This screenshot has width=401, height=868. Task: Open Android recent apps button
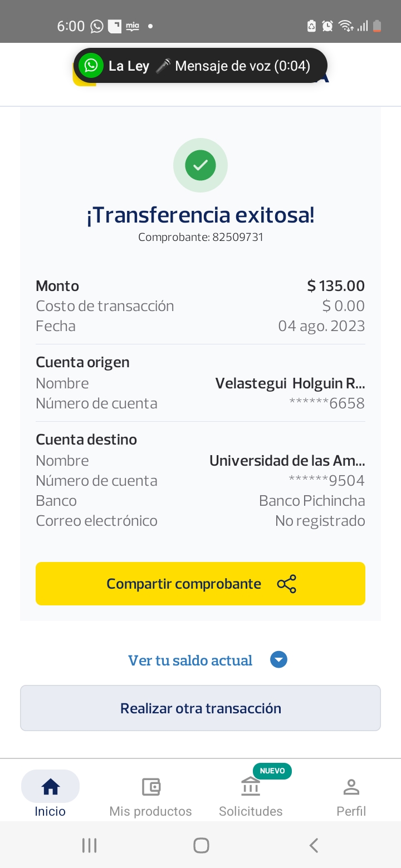89,846
